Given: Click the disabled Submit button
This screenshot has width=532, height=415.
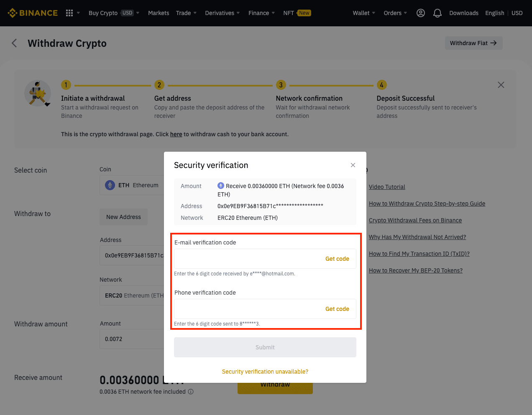Looking at the screenshot, I should 265,347.
